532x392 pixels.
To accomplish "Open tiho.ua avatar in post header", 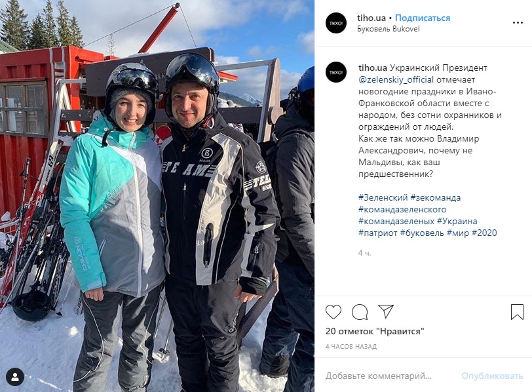I will pos(336,23).
